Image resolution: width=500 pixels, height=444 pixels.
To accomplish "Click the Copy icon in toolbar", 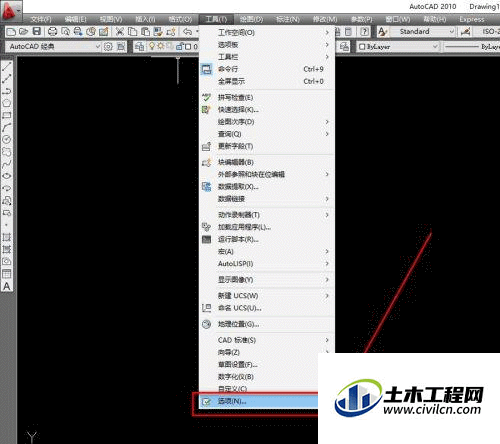I will click(x=133, y=32).
